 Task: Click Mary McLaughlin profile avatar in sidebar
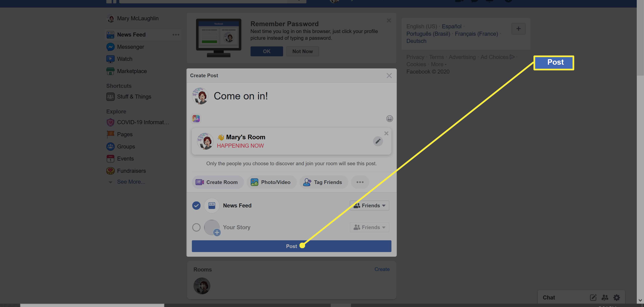pyautogui.click(x=110, y=18)
